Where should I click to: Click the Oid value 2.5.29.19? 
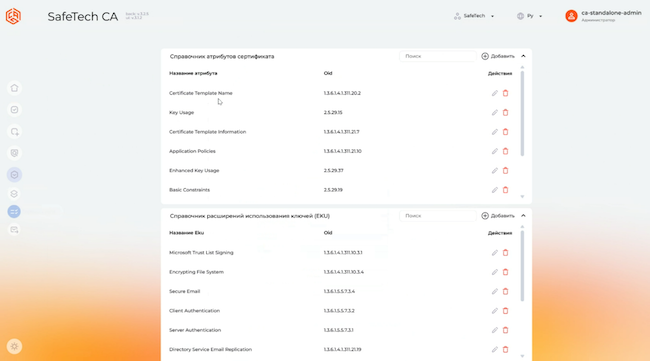click(333, 190)
